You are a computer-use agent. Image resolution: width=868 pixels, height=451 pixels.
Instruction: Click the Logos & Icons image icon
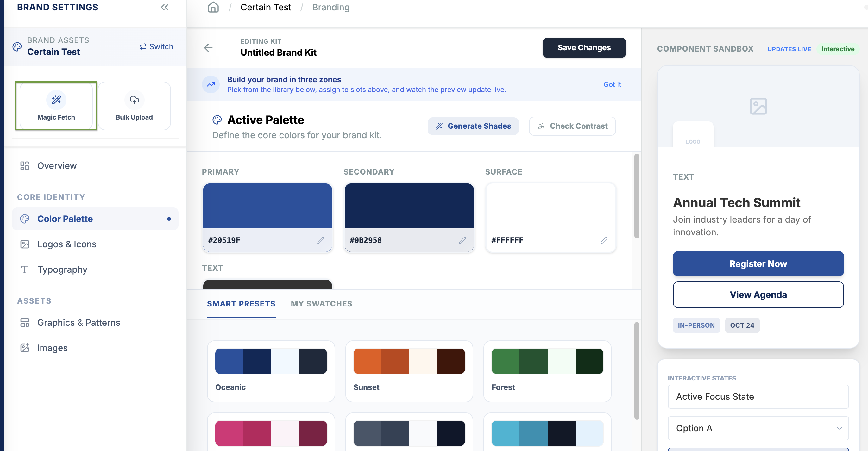[25, 244]
